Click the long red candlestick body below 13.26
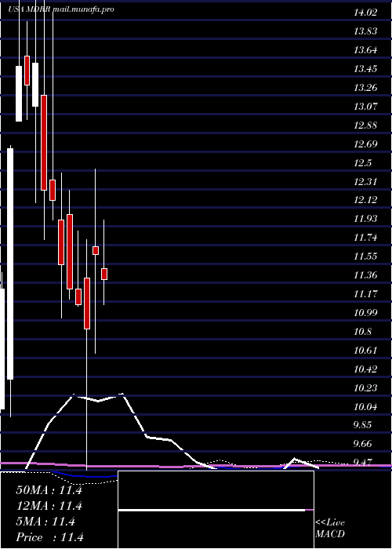The height and width of the screenshot is (549, 392). click(44, 143)
